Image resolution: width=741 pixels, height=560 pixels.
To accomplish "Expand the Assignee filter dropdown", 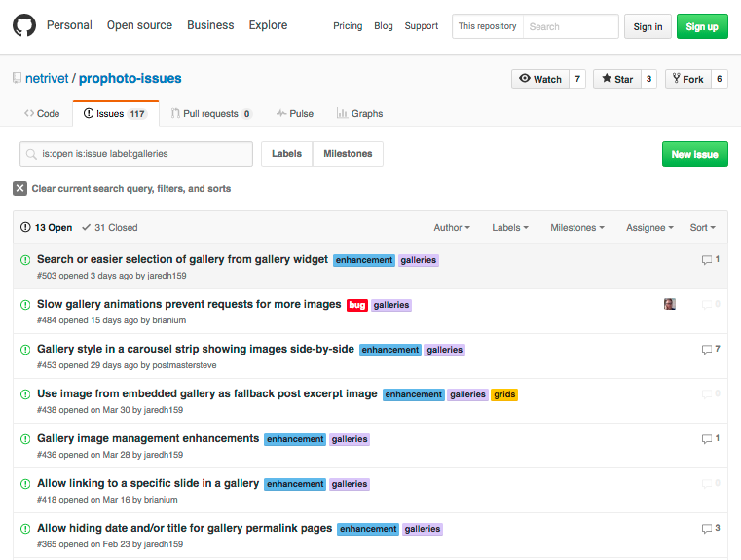I will point(649,227).
